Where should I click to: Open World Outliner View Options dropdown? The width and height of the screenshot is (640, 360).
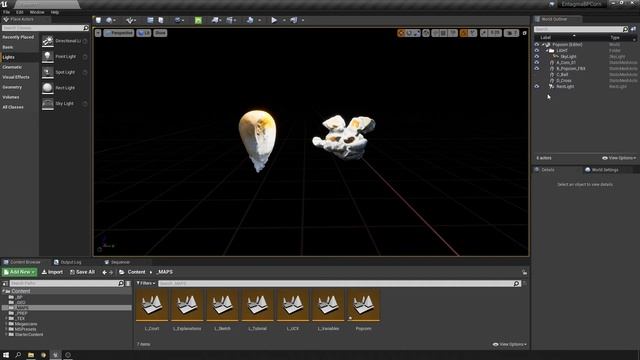pos(619,158)
